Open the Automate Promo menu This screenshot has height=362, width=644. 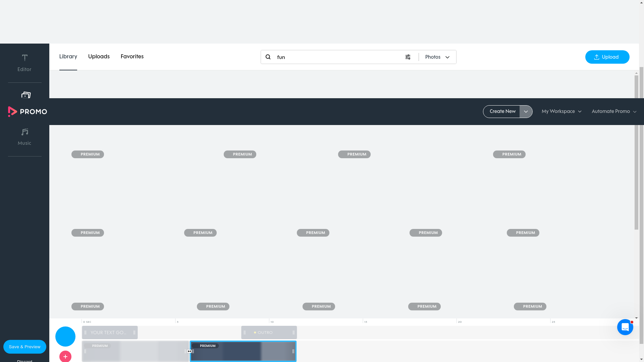614,112
